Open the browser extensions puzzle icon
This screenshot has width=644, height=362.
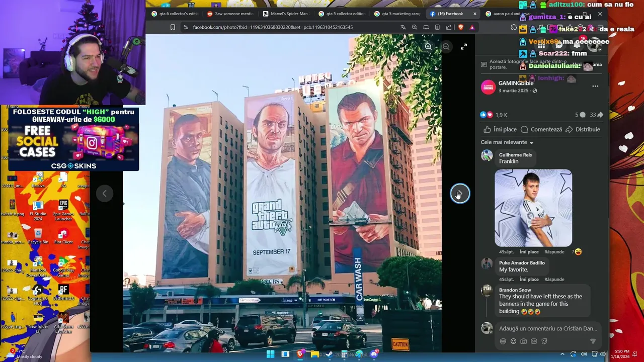514,27
